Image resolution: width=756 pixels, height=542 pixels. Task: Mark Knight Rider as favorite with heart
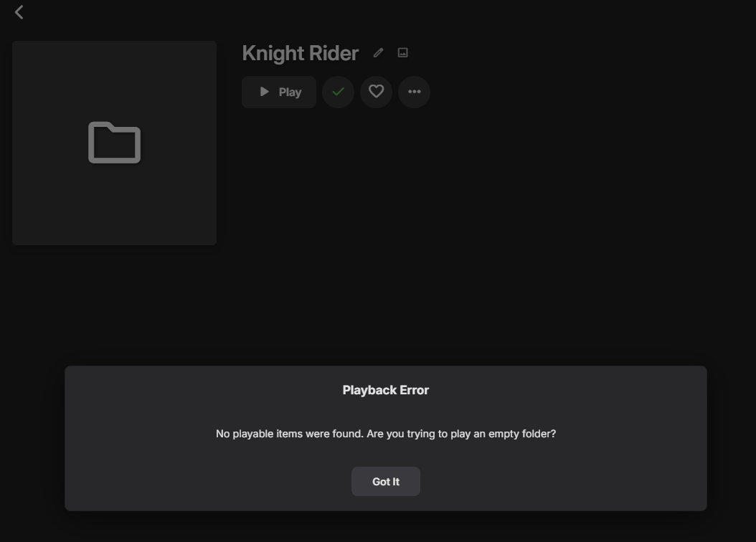[376, 92]
